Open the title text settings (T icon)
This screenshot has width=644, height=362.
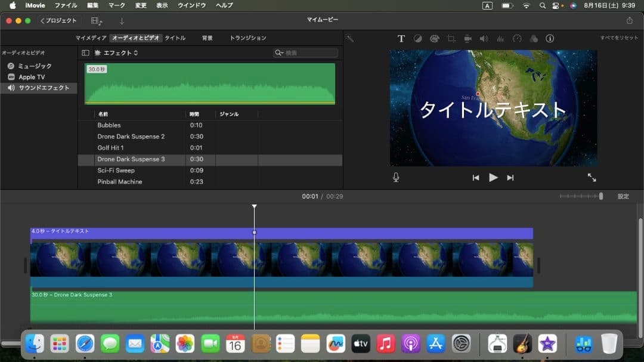pos(401,39)
